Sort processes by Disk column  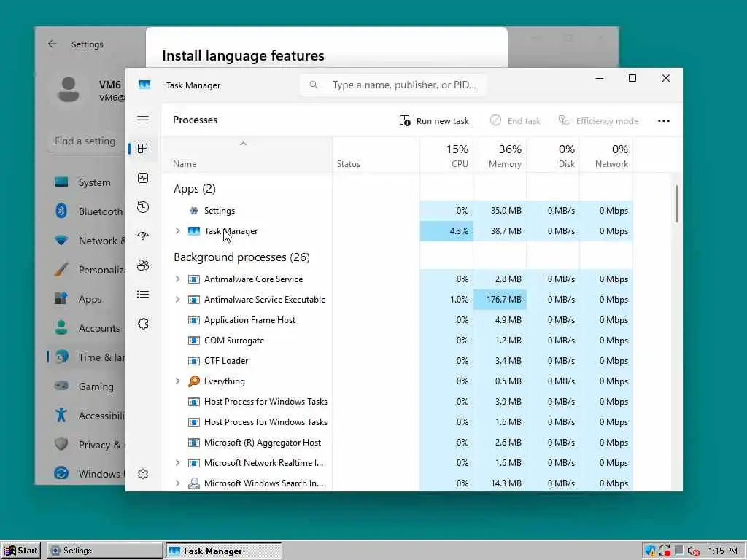click(553, 155)
